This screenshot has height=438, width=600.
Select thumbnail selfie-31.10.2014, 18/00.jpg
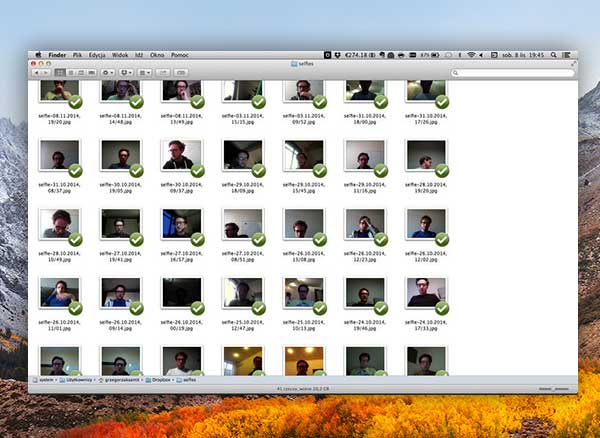point(365,91)
